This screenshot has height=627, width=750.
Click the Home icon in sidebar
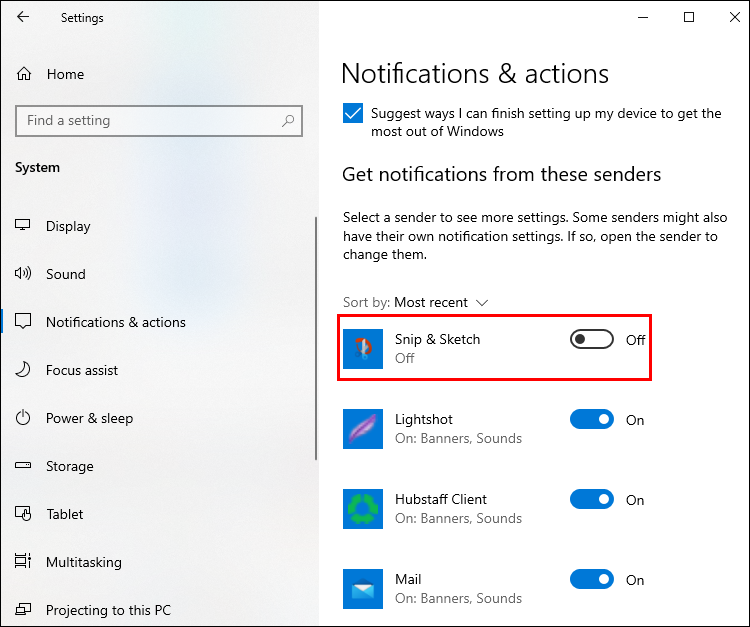tap(24, 74)
